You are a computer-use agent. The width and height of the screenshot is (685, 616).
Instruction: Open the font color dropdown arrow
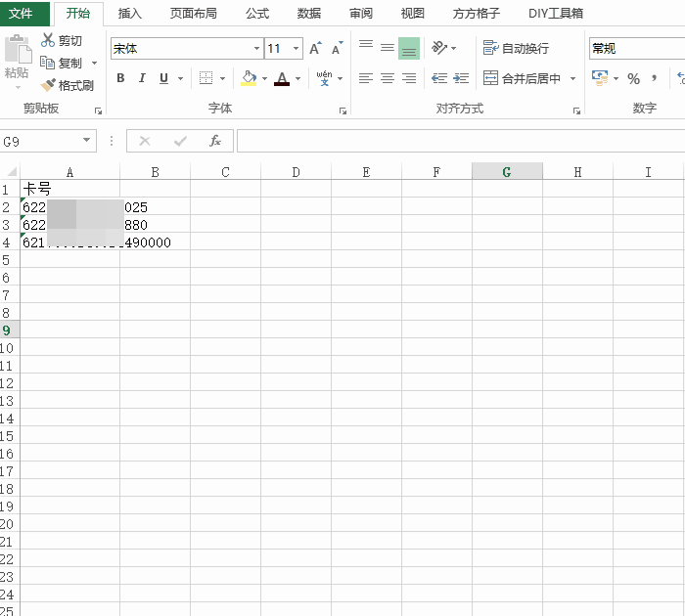297,78
